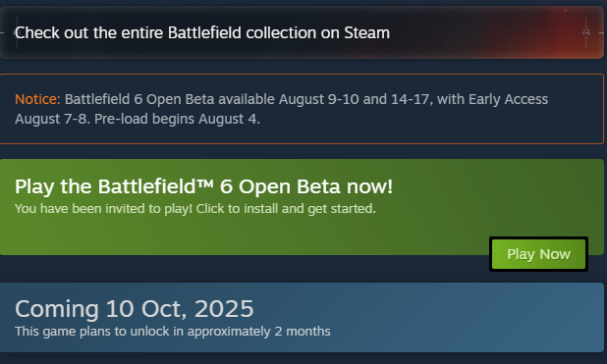Click the invited to play subtitle text
This screenshot has width=607, height=364.
point(195,209)
